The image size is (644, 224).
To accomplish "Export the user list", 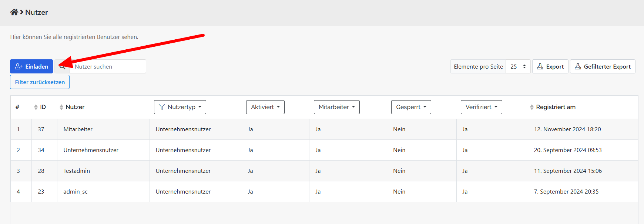I will pyautogui.click(x=550, y=66).
